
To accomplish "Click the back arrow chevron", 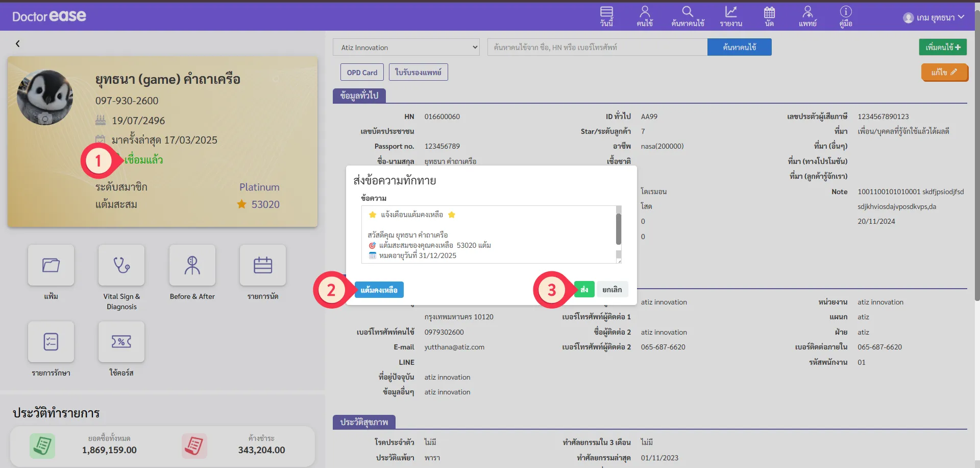I will tap(18, 44).
